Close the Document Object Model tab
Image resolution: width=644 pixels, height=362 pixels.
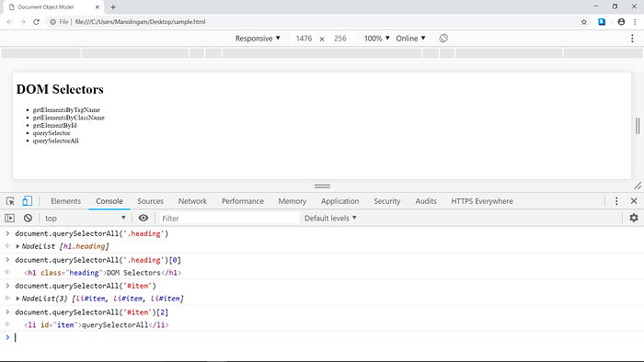98,7
